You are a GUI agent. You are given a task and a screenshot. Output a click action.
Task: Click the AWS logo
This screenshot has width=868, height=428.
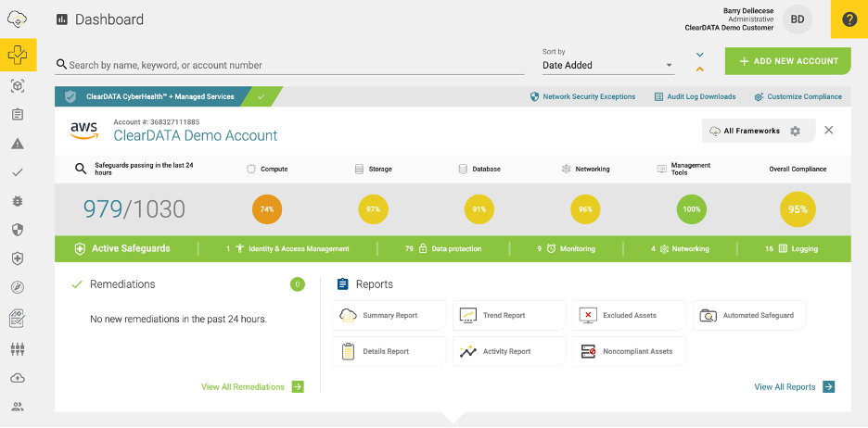(84, 130)
